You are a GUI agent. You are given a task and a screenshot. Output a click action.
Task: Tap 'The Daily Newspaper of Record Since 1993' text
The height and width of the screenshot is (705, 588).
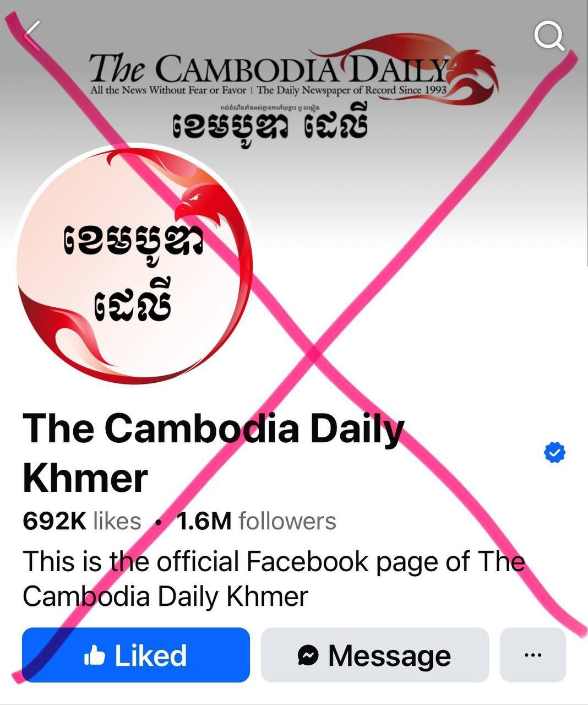351,90
